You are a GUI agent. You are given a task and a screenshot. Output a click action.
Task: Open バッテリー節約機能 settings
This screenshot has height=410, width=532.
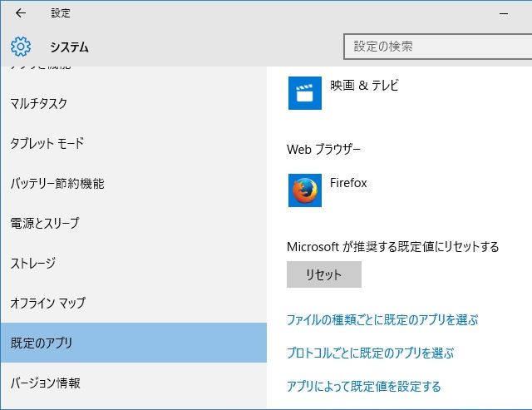133,183
